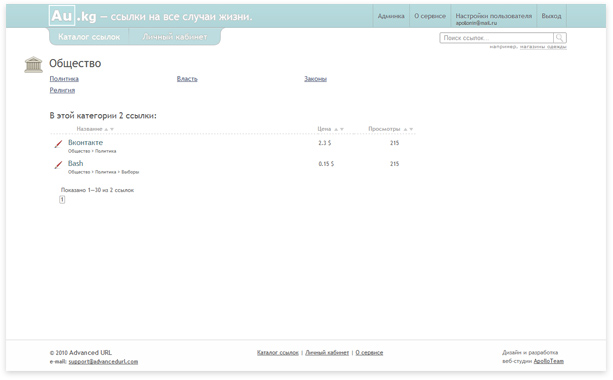Open Настройки пользователя in header
613x380 pixels.
(493, 16)
